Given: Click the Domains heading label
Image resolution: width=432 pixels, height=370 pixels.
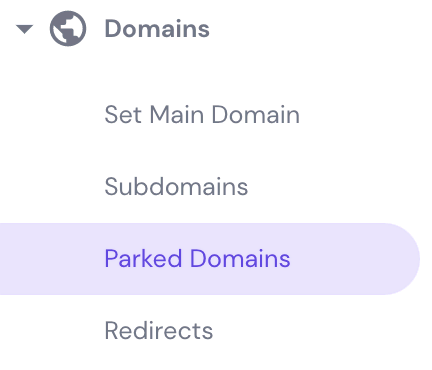Looking at the screenshot, I should click(x=157, y=29).
